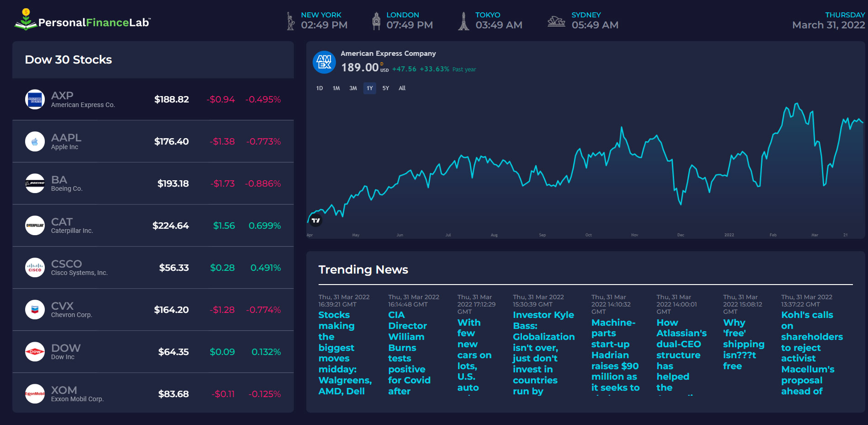Click the $0.09 Dow change value
Screen dimensions: 868x425
pos(222,352)
